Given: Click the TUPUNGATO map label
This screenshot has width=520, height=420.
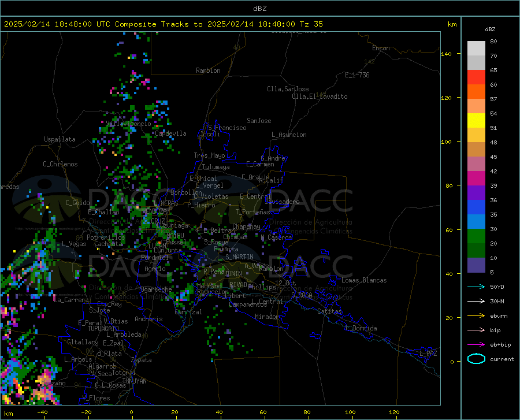Looking at the screenshot, I should click(x=103, y=329).
